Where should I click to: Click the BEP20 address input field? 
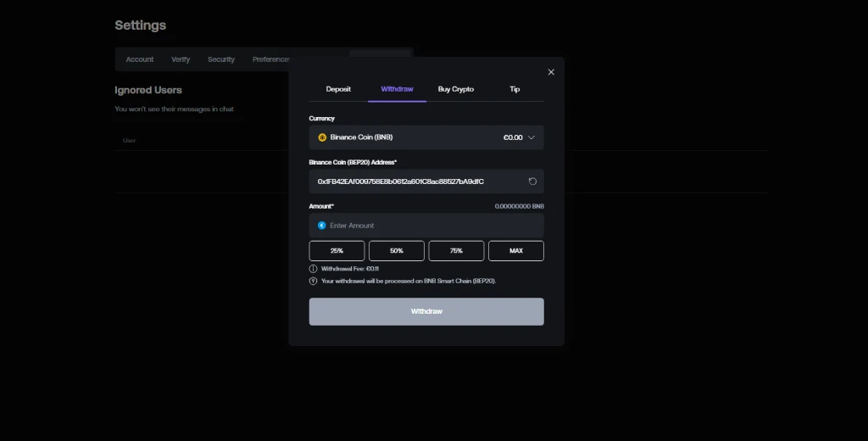(x=426, y=181)
